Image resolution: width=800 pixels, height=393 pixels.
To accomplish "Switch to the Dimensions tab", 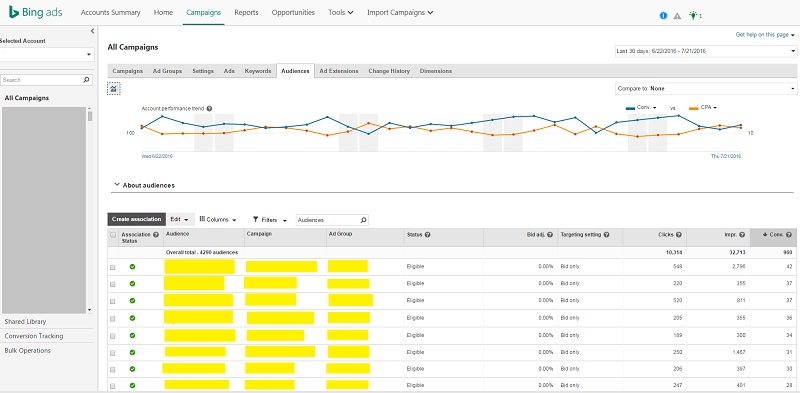I will [436, 71].
